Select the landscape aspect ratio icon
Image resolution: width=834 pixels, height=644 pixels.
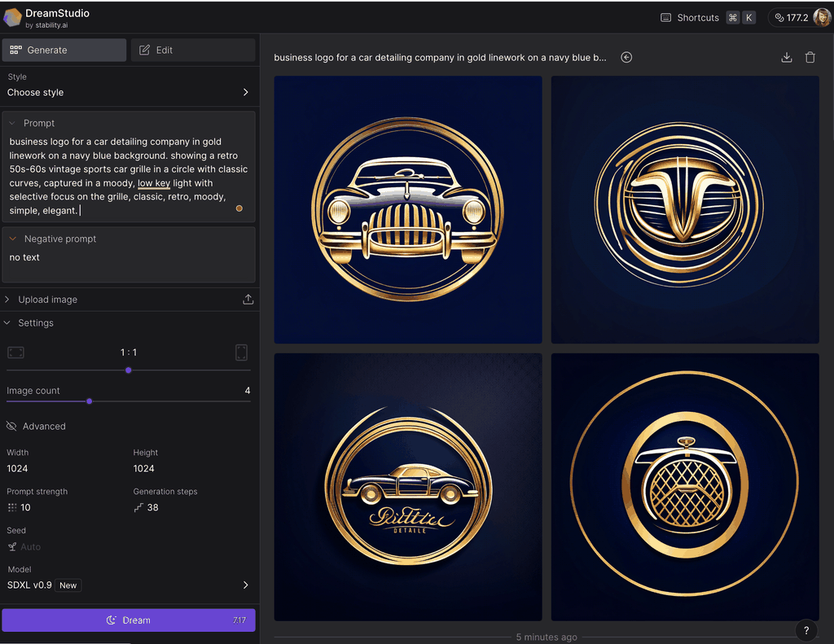[x=15, y=353]
